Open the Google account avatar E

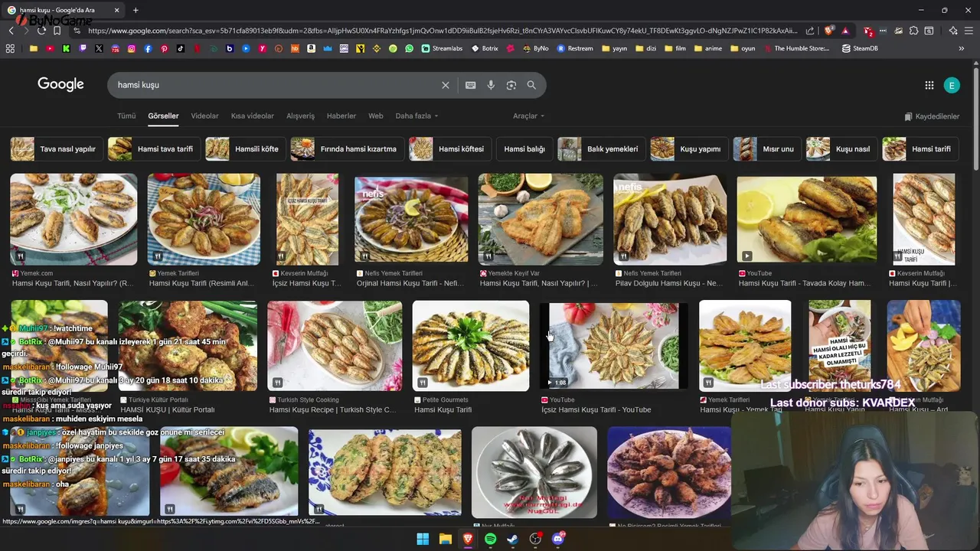[x=952, y=85]
